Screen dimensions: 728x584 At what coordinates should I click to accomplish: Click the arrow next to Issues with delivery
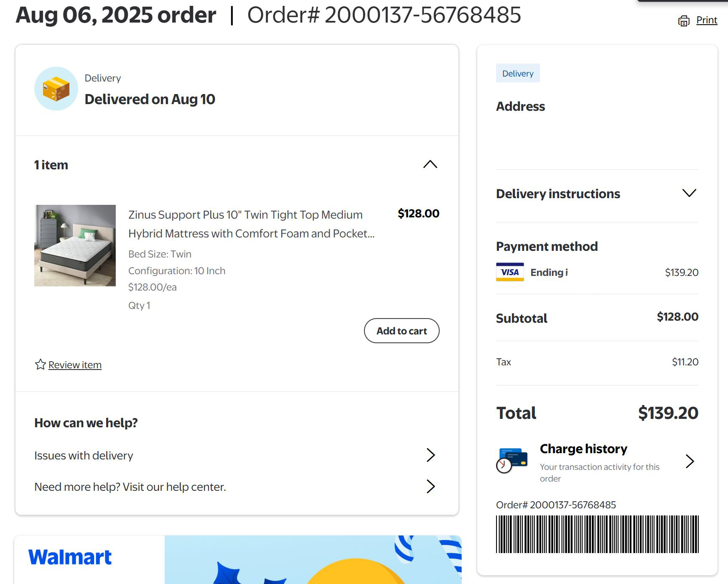(430, 455)
